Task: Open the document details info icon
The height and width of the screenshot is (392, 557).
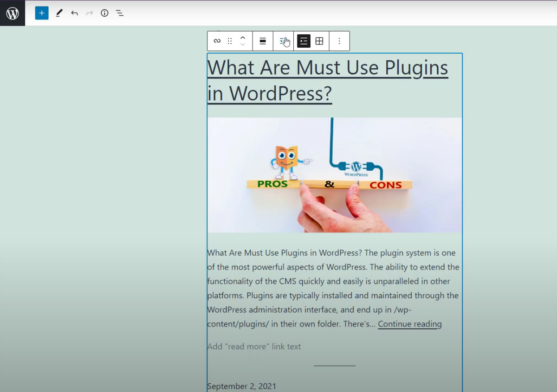Action: tap(104, 13)
